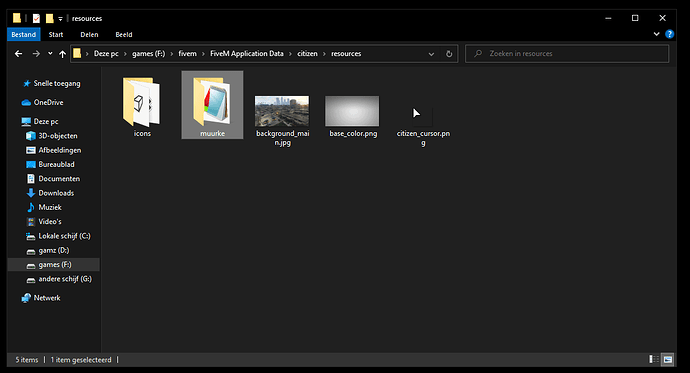Open andere schijf (G:) drive
The height and width of the screenshot is (373, 690).
(x=59, y=279)
